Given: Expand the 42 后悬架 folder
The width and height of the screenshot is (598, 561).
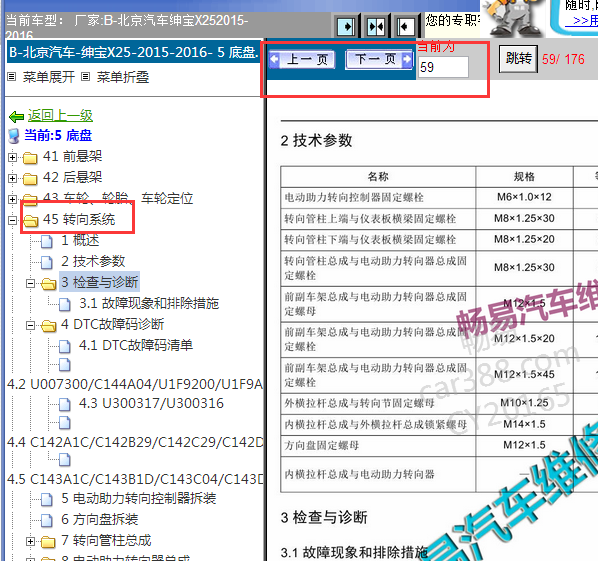Looking at the screenshot, I should pyautogui.click(x=13, y=178).
